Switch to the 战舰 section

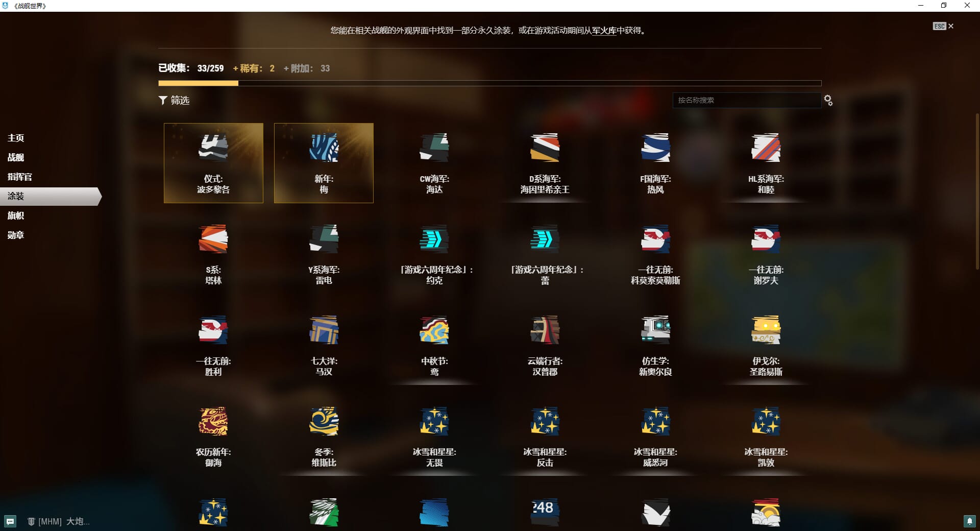(x=16, y=157)
